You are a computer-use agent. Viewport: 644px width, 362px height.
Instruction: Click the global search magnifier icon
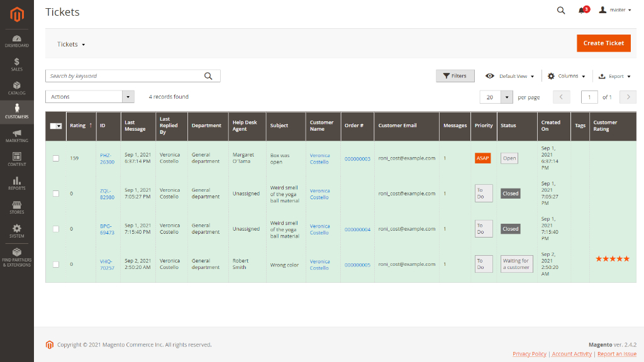point(560,10)
